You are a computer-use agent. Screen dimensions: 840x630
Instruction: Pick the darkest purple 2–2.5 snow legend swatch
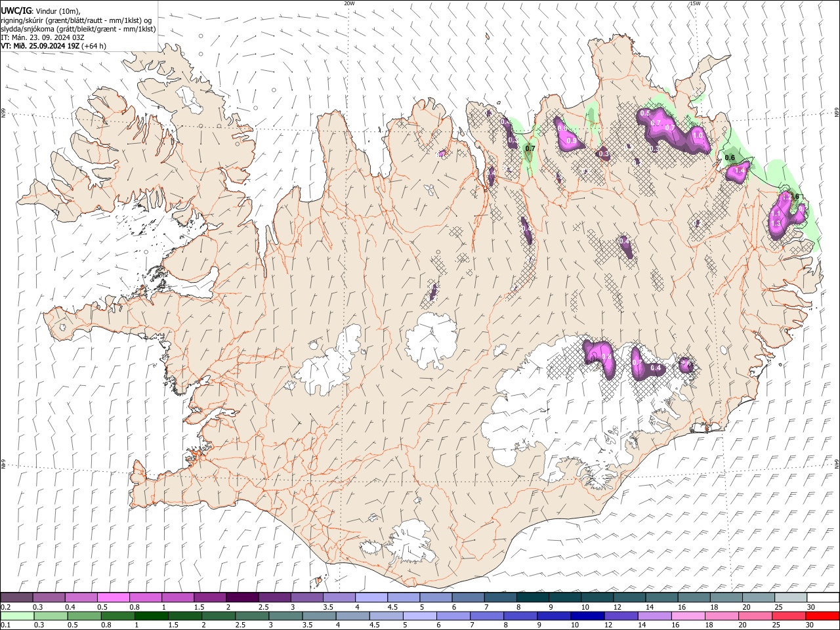click(x=241, y=598)
